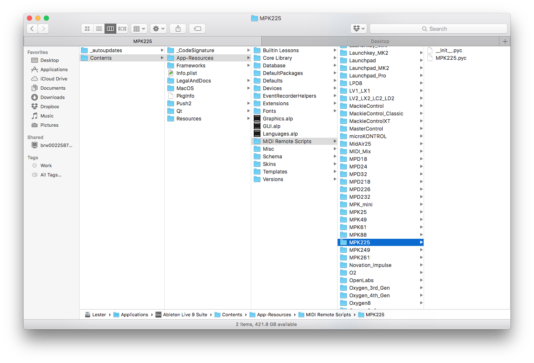534x363 pixels.
Task: Select the Templates folder
Action: click(295, 172)
